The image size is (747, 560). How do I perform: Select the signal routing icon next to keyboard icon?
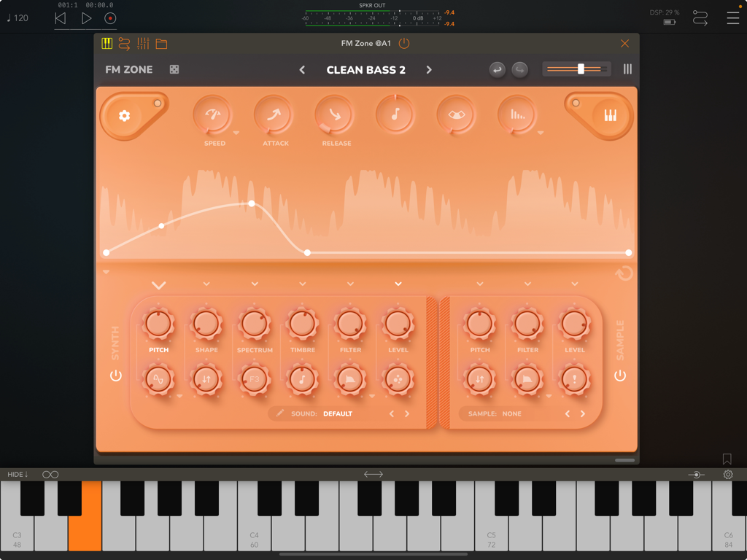click(124, 43)
